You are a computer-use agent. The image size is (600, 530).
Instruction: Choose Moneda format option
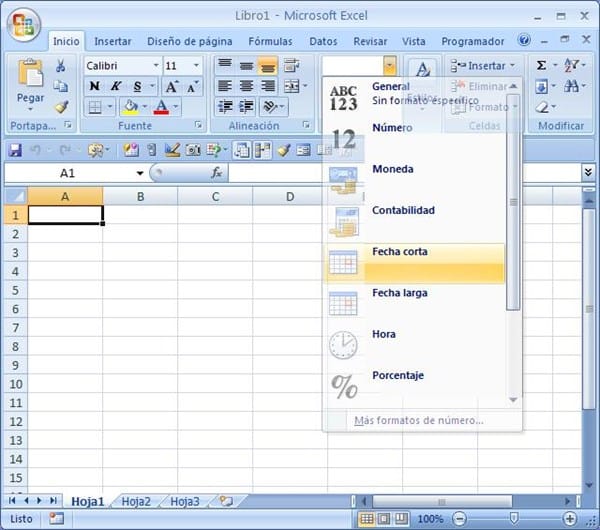(414, 180)
